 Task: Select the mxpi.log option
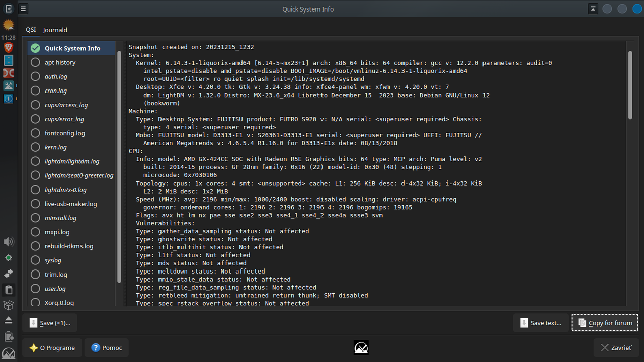[71, 232]
